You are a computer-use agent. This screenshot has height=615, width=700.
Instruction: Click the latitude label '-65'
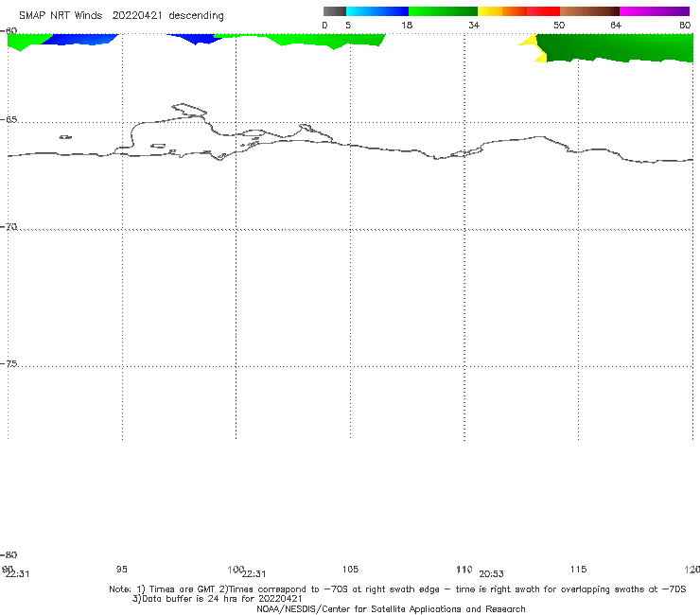(x=9, y=120)
